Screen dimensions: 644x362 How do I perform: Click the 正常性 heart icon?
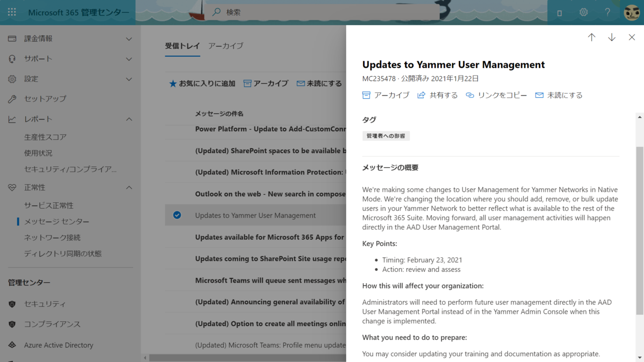12,188
